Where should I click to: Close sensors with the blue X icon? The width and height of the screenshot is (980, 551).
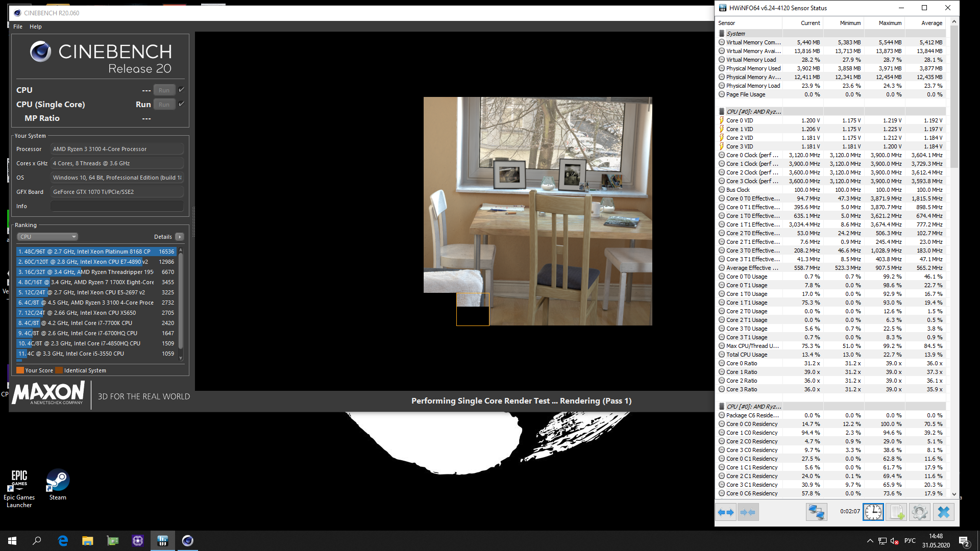pos(943,512)
